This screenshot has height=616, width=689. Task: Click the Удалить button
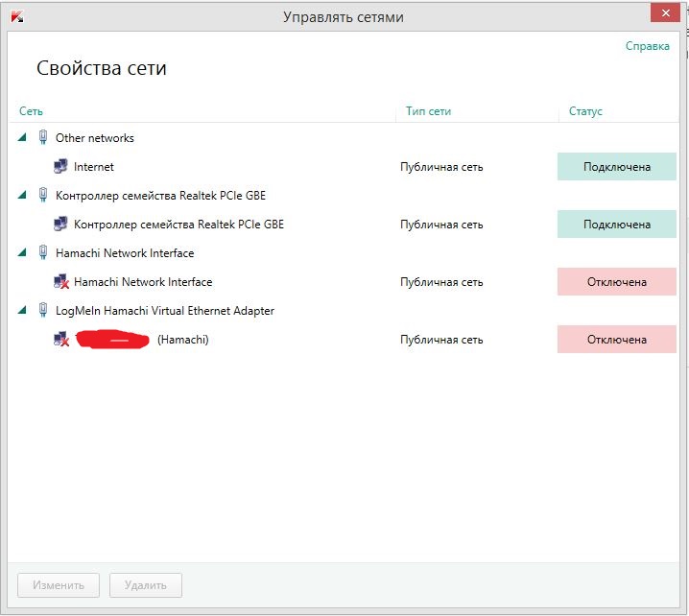pyautogui.click(x=146, y=584)
